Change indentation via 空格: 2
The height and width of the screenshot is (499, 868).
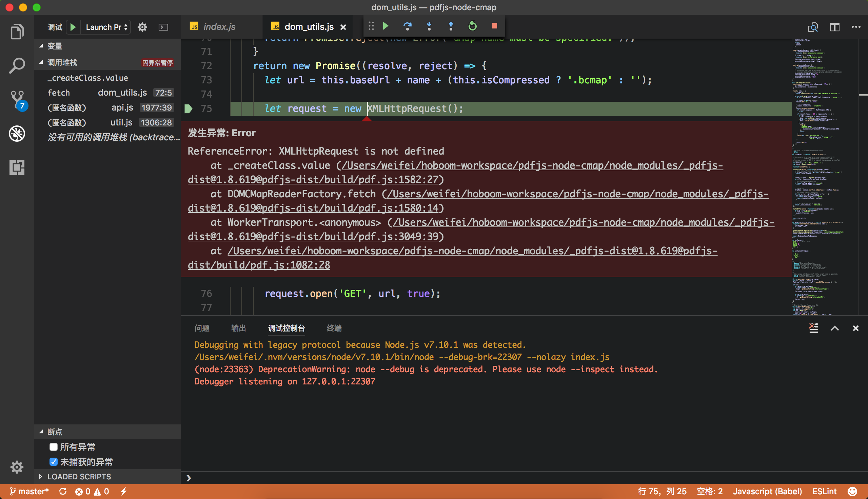pos(710,492)
